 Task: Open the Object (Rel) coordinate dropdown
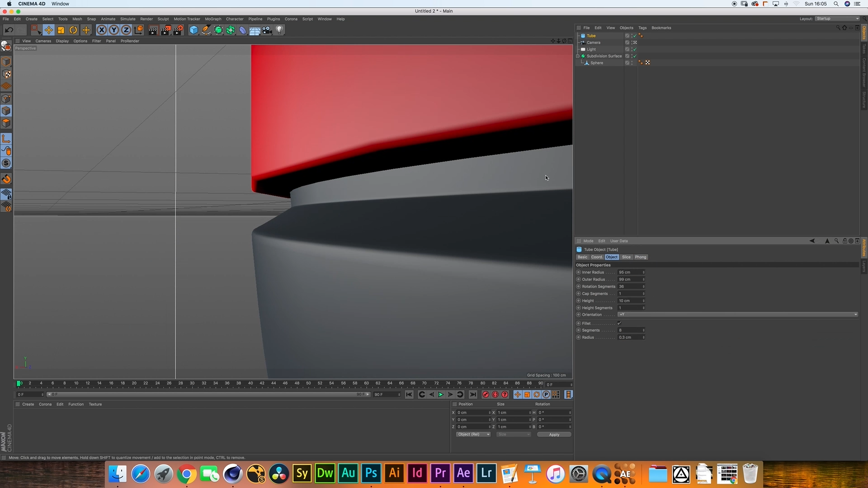(x=473, y=435)
